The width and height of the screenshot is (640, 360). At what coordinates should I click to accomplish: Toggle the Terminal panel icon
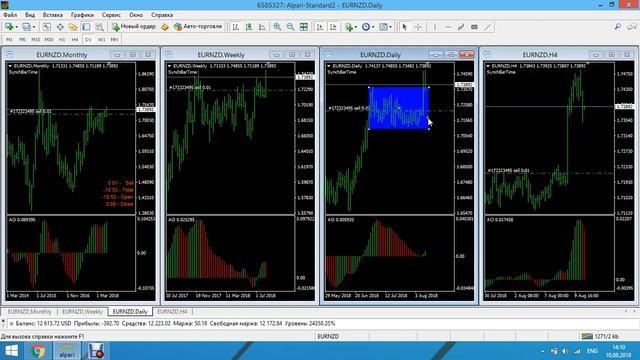[86, 27]
